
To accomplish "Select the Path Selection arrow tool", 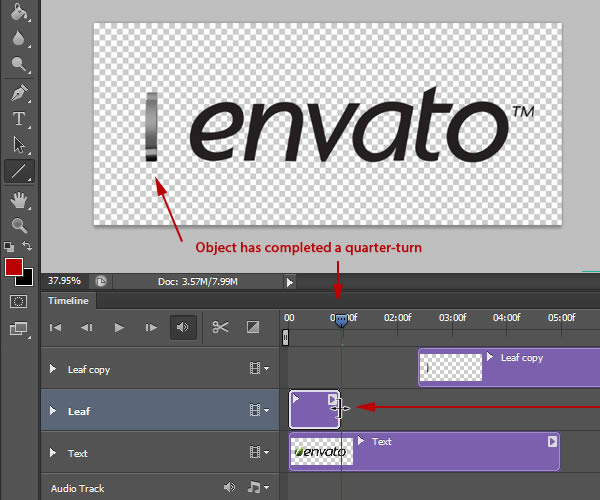I will [19, 145].
